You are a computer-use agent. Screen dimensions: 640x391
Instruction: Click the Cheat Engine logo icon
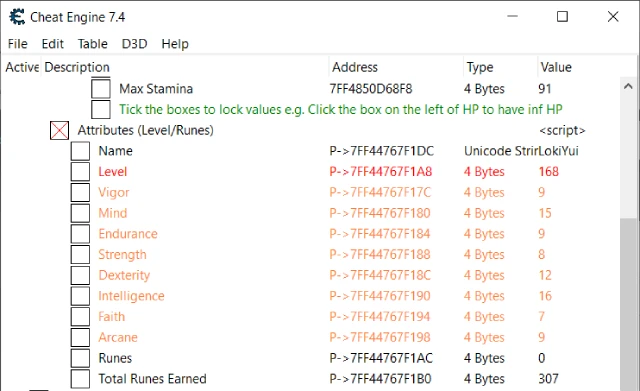pos(17,17)
